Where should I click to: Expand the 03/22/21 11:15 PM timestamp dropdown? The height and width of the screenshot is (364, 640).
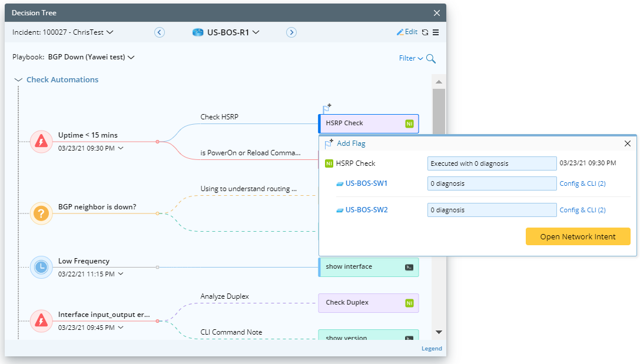[x=121, y=273]
